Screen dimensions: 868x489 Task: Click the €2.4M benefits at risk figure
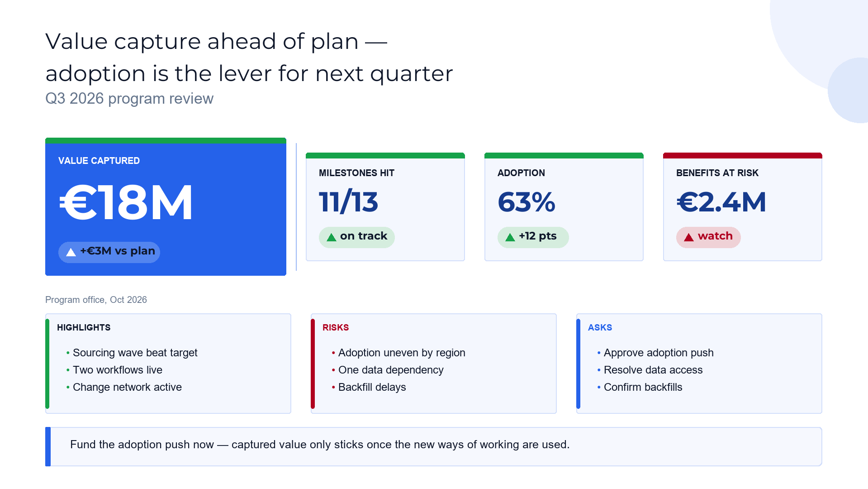(x=721, y=202)
